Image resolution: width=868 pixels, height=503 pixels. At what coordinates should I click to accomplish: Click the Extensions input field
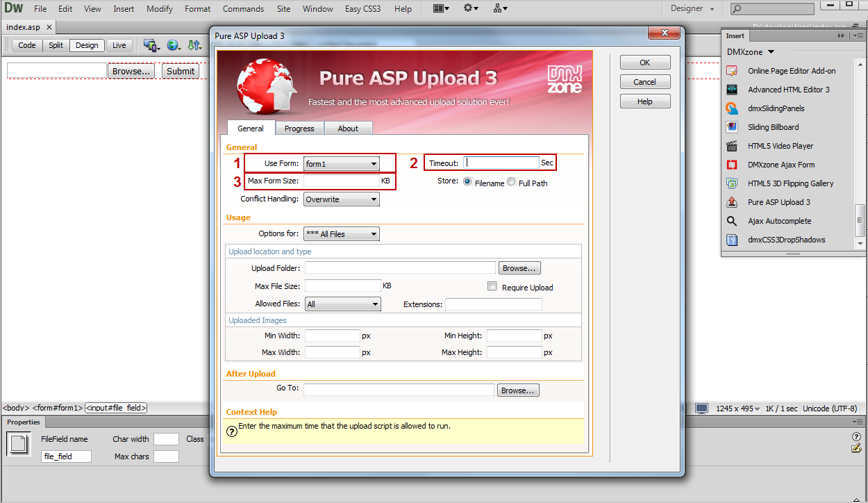(x=494, y=304)
